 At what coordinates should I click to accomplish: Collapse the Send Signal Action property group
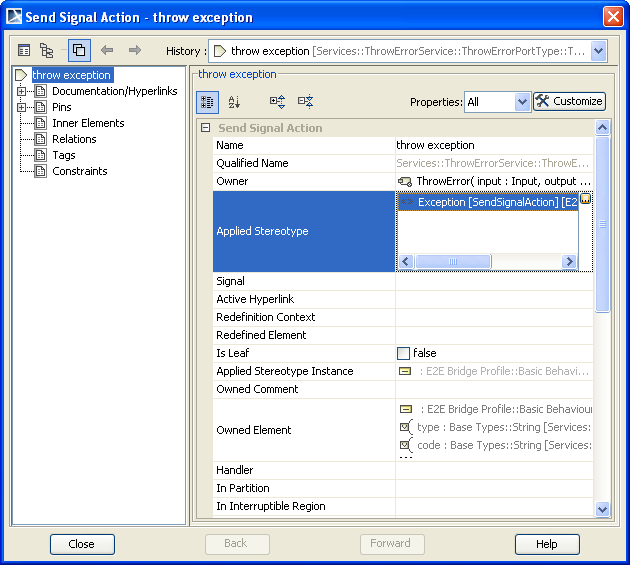(x=205, y=128)
